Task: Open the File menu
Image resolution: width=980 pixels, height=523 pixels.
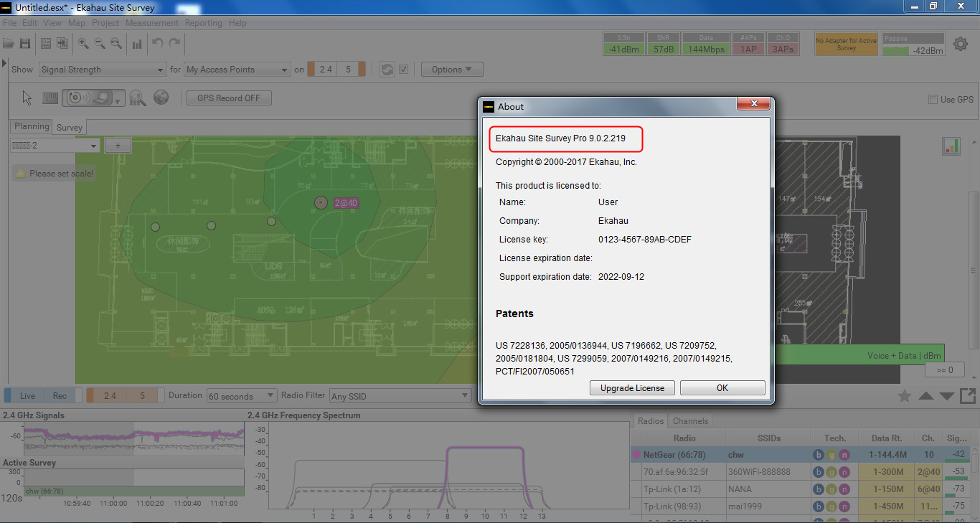Action: tap(9, 23)
